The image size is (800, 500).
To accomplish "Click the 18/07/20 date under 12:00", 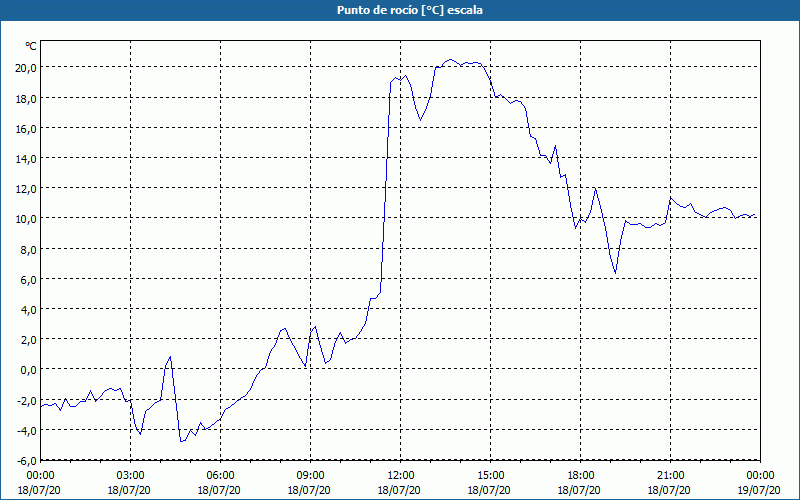I will click(399, 490).
